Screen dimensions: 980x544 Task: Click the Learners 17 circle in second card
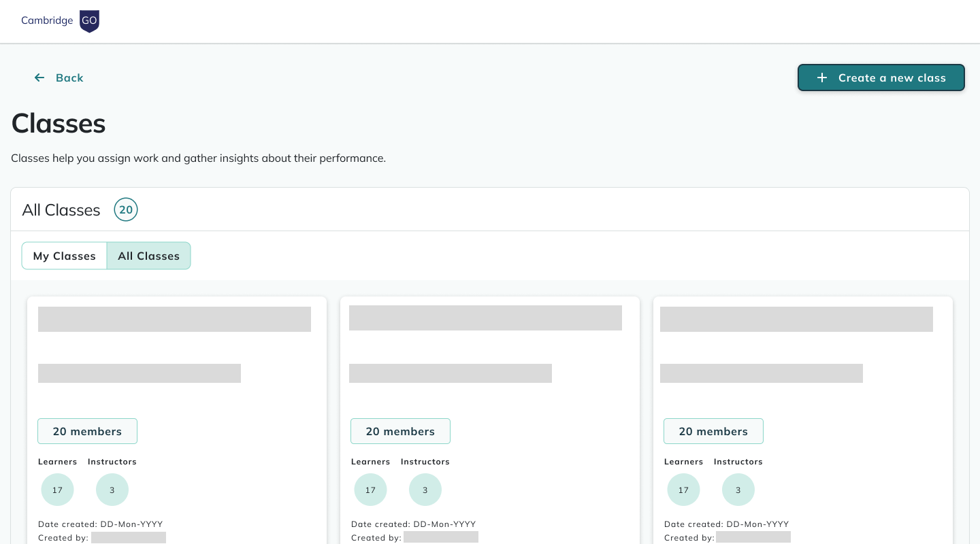[370, 490]
